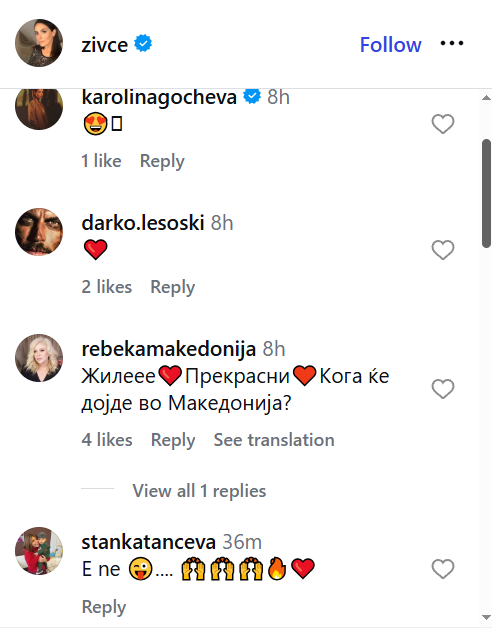Open the stankatanceva username link
This screenshot has height=628, width=492.
click(149, 542)
